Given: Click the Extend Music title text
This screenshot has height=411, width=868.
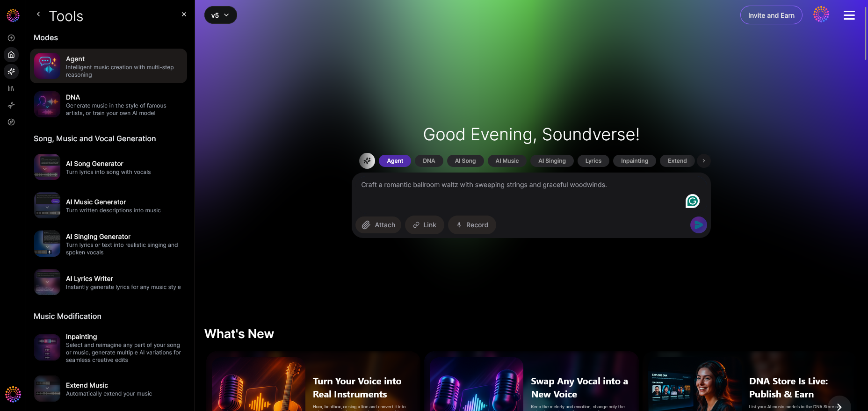Looking at the screenshot, I should [x=87, y=385].
